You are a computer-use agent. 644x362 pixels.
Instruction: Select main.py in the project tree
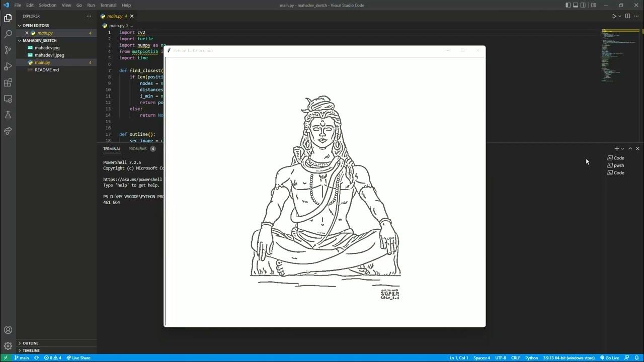tap(42, 63)
